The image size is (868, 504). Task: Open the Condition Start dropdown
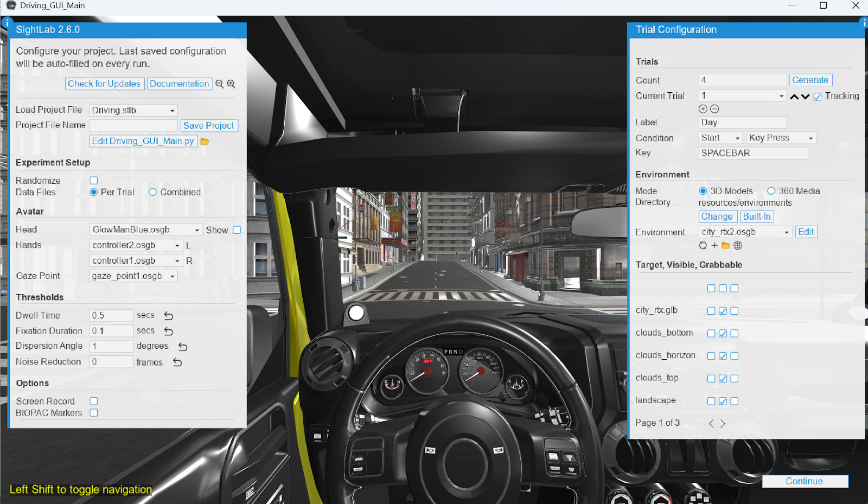[x=720, y=138]
